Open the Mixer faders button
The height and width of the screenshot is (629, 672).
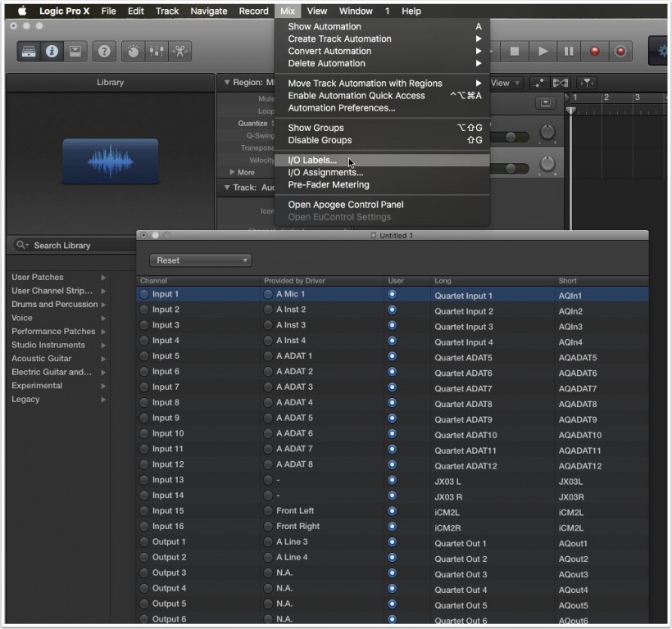pyautogui.click(x=157, y=52)
